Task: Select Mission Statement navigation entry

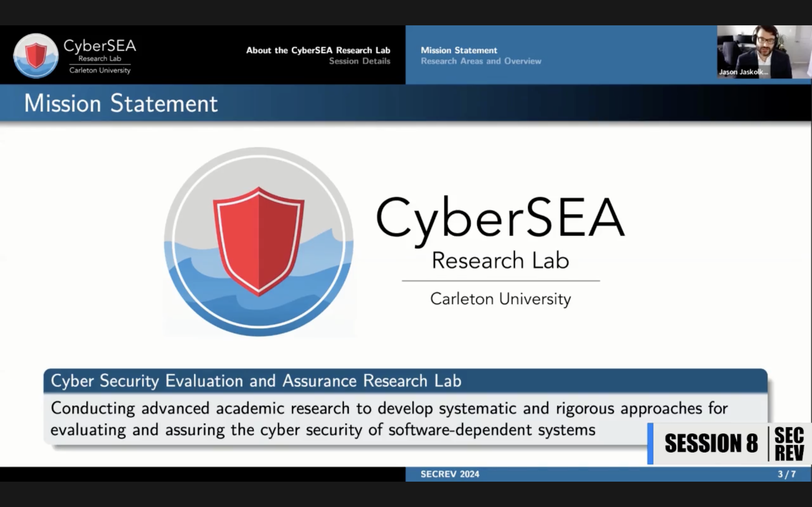Action: click(x=459, y=50)
